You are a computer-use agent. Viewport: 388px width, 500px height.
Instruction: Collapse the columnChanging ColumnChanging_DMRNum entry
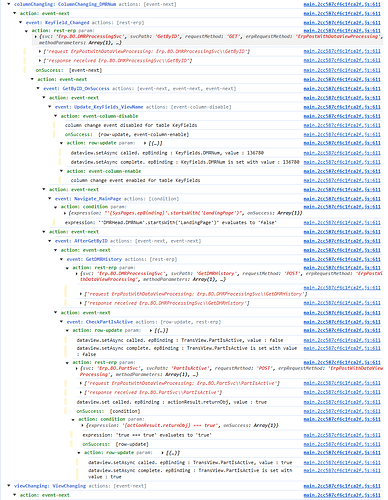(9, 4)
